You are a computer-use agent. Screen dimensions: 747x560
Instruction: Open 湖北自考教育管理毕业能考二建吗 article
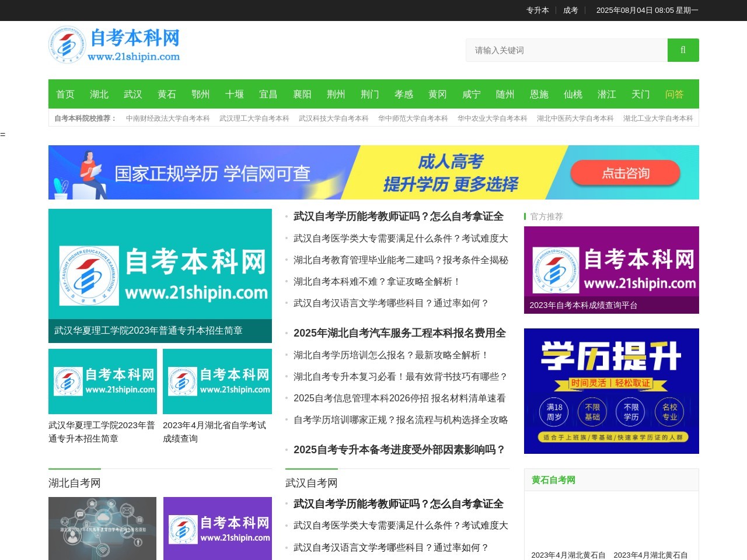pos(401,260)
